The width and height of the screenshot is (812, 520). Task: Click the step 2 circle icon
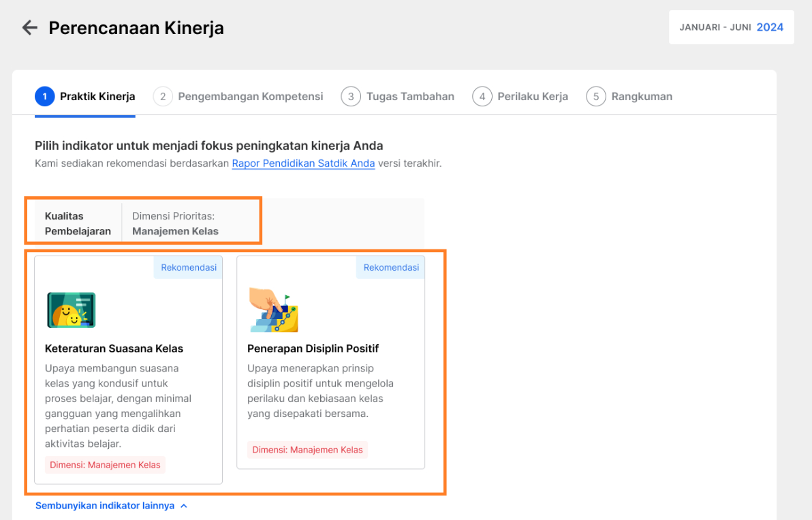tap(163, 96)
